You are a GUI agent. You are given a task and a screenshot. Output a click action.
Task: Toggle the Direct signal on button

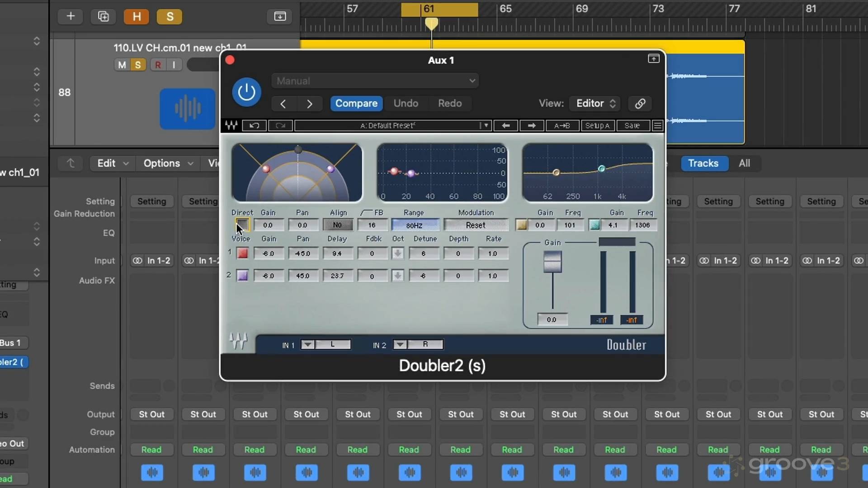[x=242, y=225]
